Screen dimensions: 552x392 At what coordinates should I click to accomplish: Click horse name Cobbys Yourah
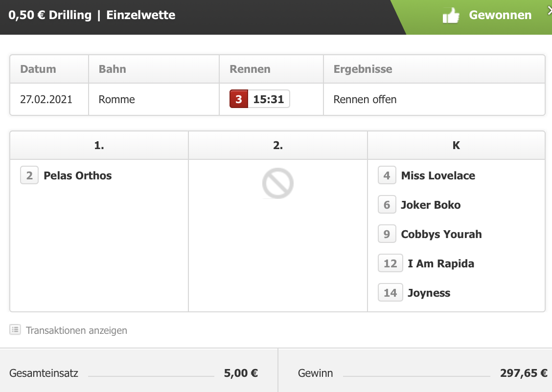(x=441, y=234)
